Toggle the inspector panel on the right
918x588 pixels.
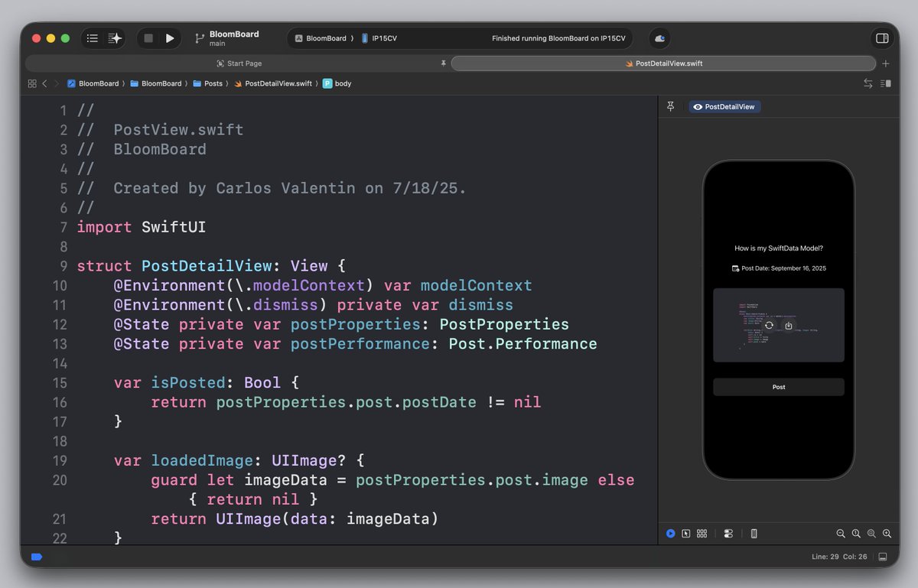pos(882,38)
